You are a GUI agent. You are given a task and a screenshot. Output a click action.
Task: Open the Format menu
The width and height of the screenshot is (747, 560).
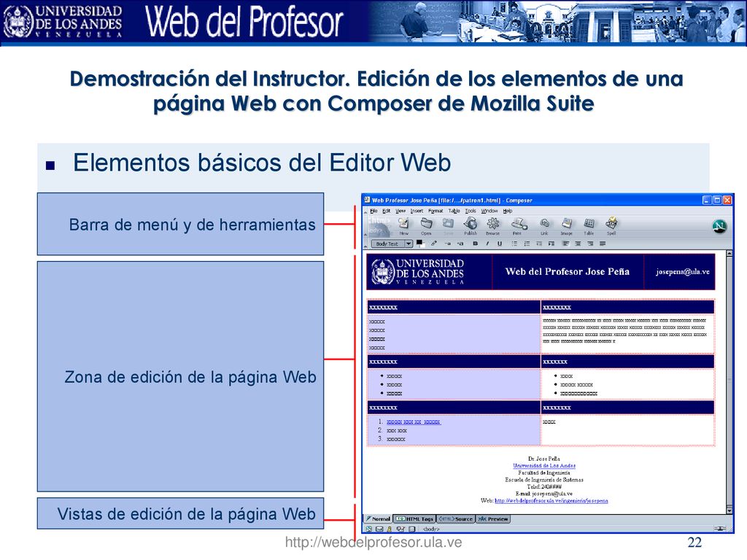point(436,211)
